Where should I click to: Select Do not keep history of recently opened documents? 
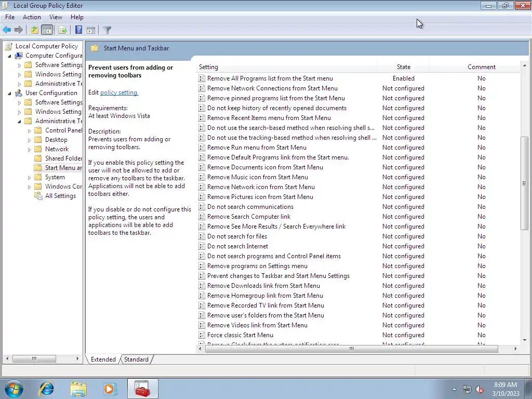tap(277, 108)
